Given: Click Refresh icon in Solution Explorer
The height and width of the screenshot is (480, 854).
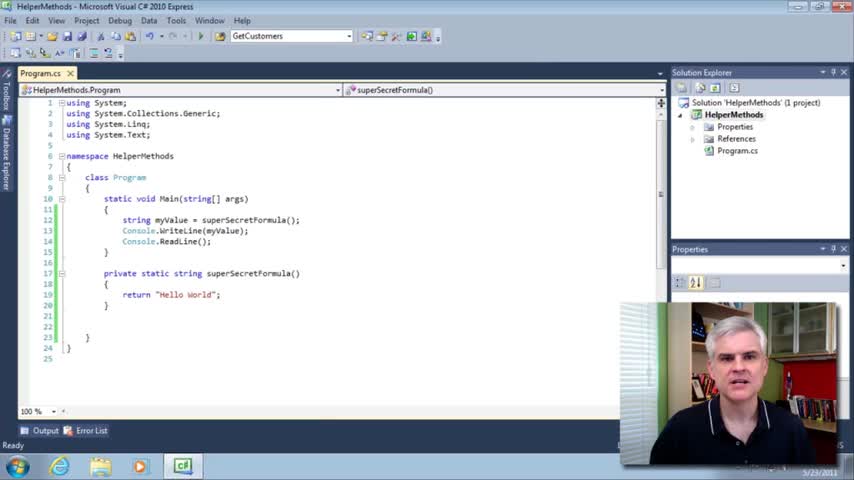Looking at the screenshot, I should [x=715, y=88].
